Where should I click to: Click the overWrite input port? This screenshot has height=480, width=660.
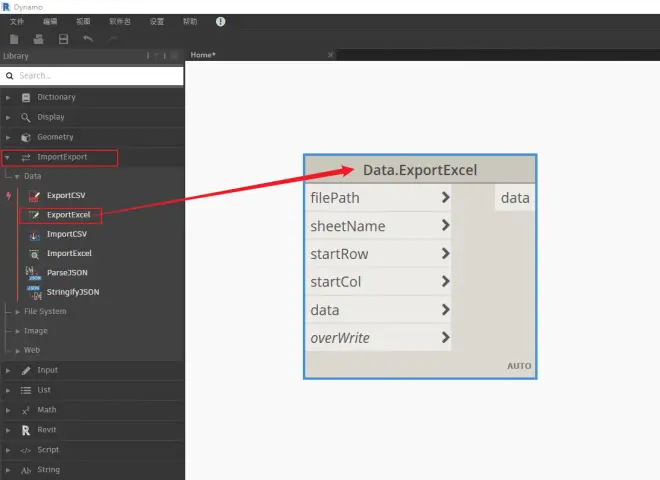[378, 338]
